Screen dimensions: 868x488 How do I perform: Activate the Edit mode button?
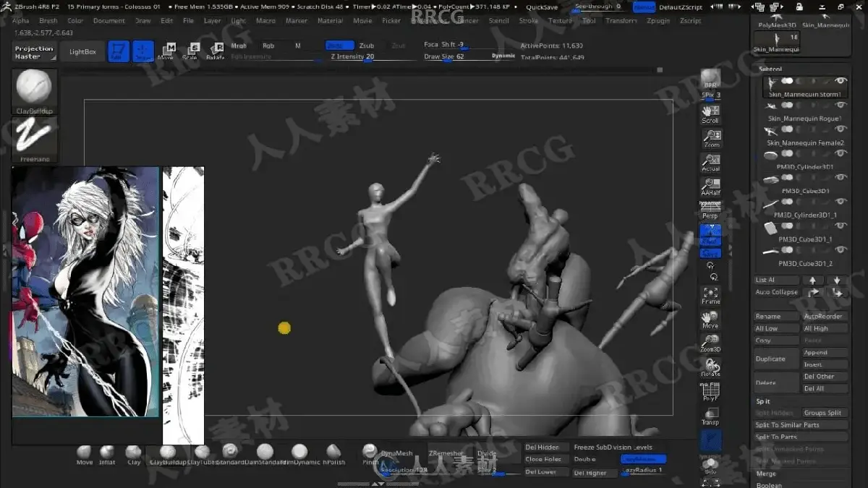pyautogui.click(x=119, y=51)
